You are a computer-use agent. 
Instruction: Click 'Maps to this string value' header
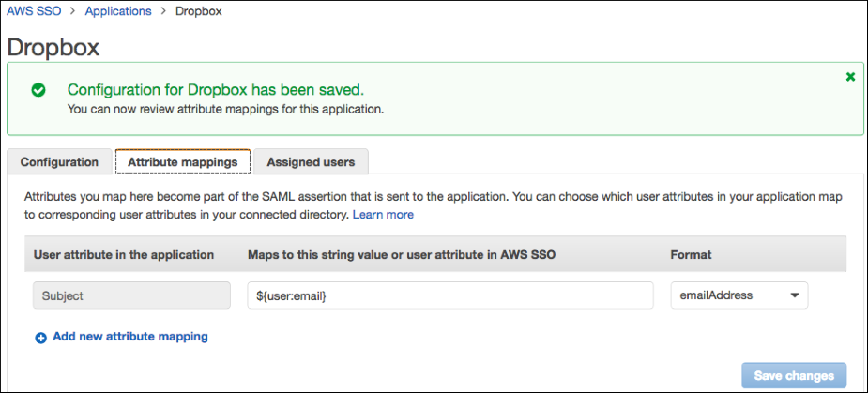[x=402, y=254]
